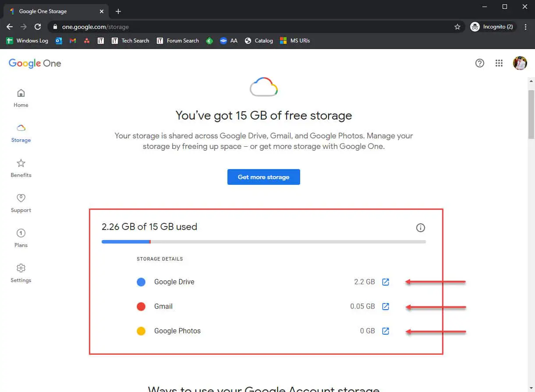Open Chrome three-dot menu
Viewport: 535px width, 392px height.
526,27
